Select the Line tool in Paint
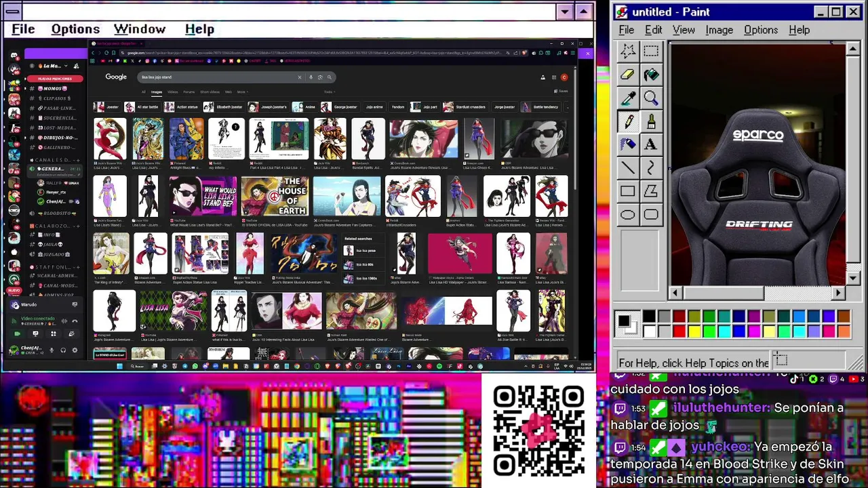The width and height of the screenshot is (868, 488). pos(628,167)
